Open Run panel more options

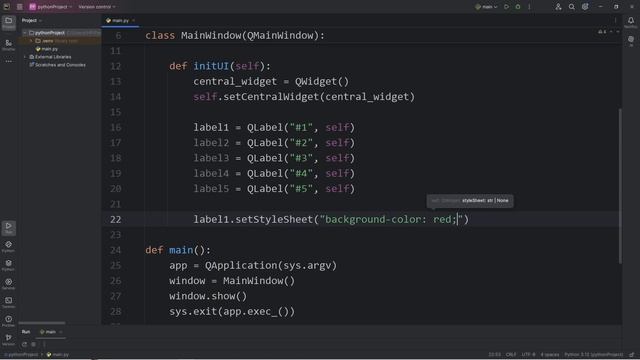tap(44, 344)
